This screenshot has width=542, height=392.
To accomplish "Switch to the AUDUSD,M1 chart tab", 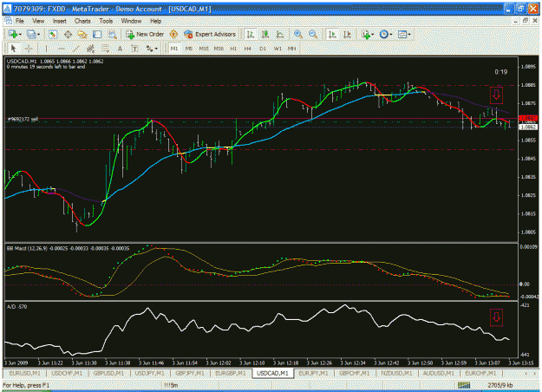I will [x=438, y=373].
